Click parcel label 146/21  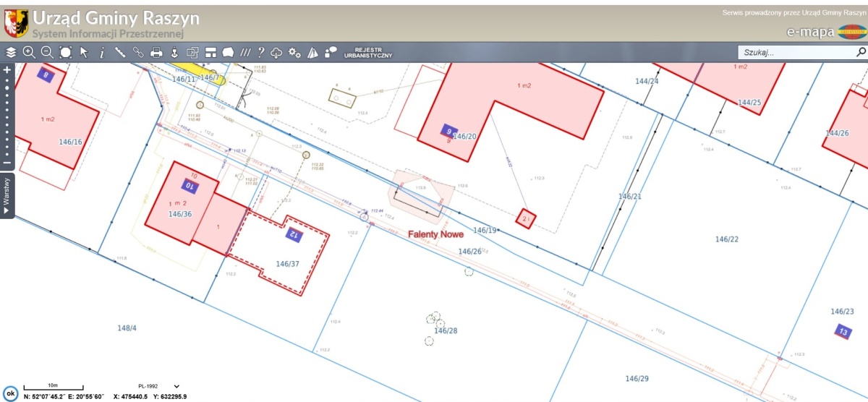point(630,197)
